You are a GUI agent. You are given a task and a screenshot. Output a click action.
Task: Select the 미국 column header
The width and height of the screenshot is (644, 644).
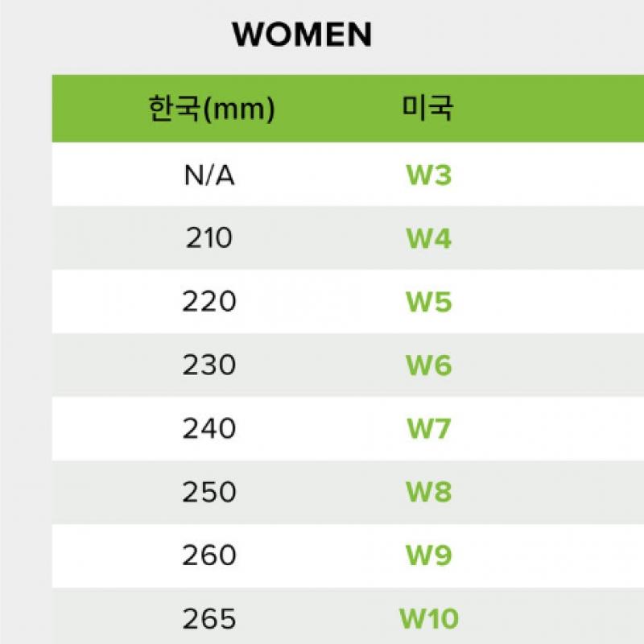coord(427,109)
